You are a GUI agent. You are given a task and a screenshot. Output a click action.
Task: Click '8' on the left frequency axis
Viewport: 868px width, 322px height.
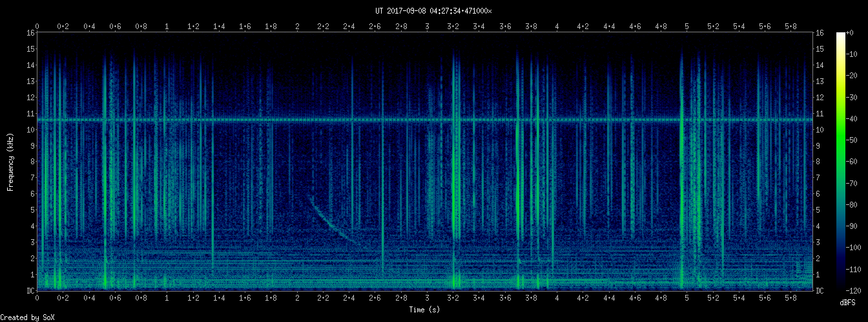32,162
